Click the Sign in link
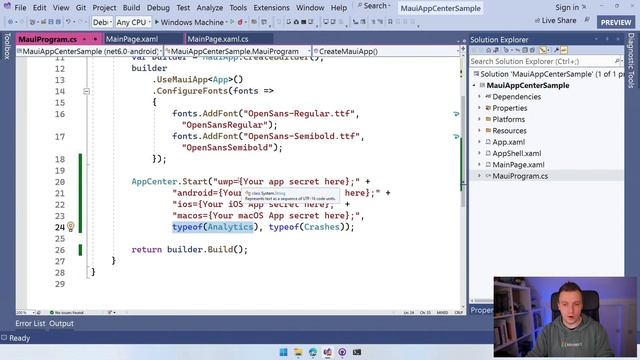This screenshot has width=640, height=360. click(567, 7)
